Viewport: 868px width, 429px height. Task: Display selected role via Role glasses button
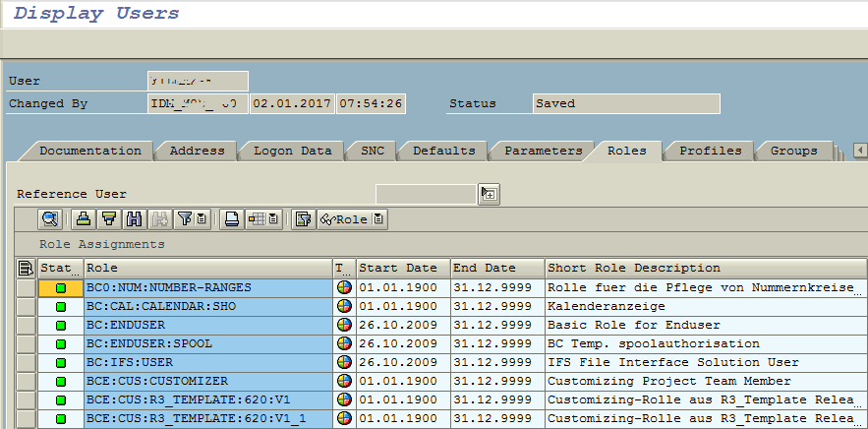(x=344, y=219)
